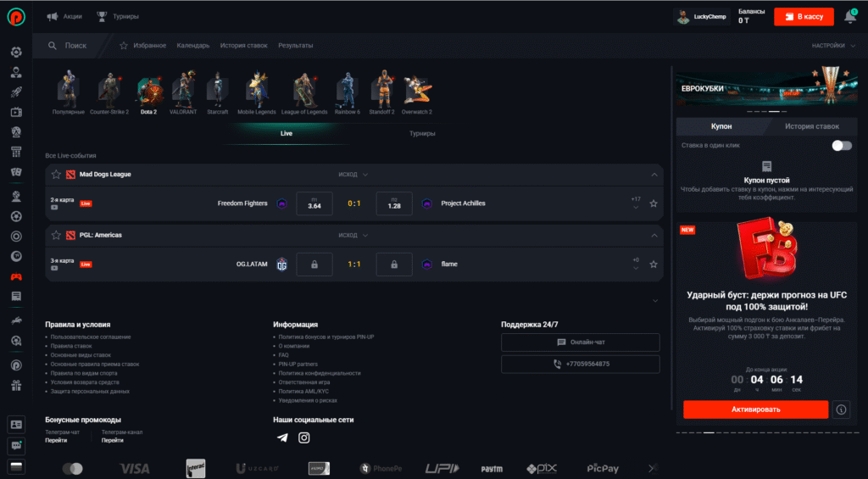Viewport: 868px width, 479px height.
Task: Open the FAQ link
Action: click(283, 355)
